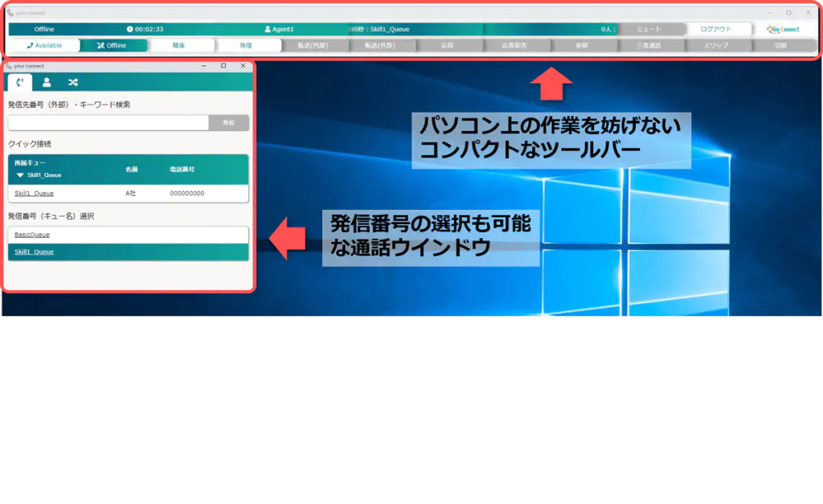The width and height of the screenshot is (823, 504).
Task: Select the Offline status button below timer
Action: click(x=113, y=46)
